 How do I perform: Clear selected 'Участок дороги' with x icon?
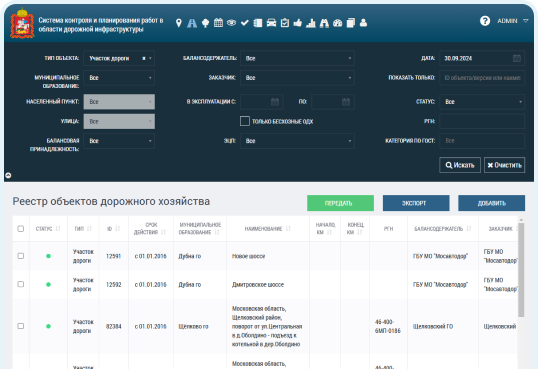(x=144, y=58)
